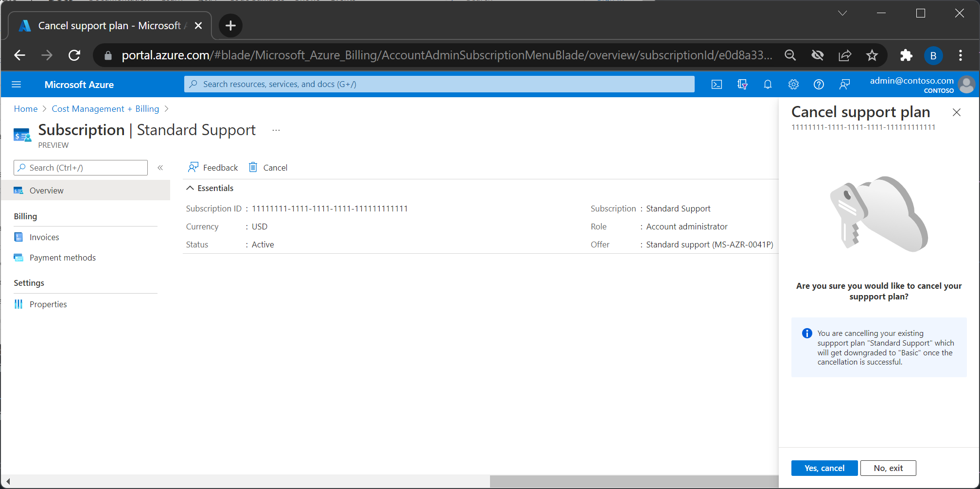Open the Help question mark icon
This screenshot has width=980, height=489.
point(819,85)
